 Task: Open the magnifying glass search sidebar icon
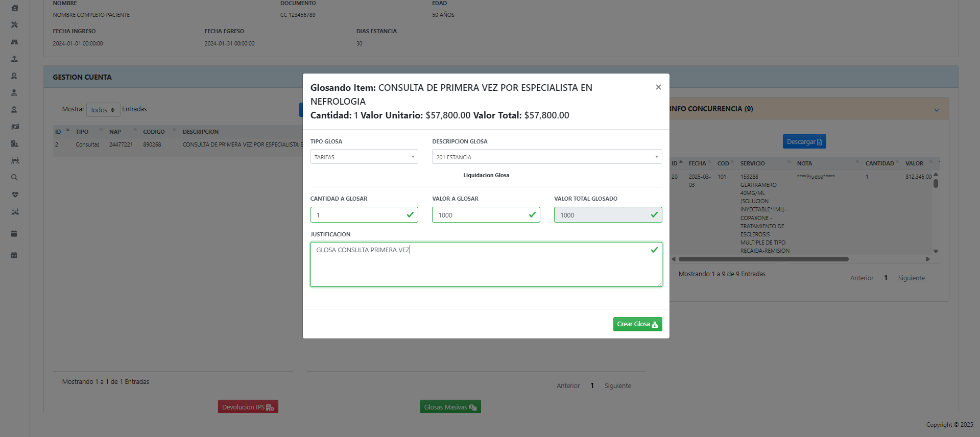(x=14, y=178)
